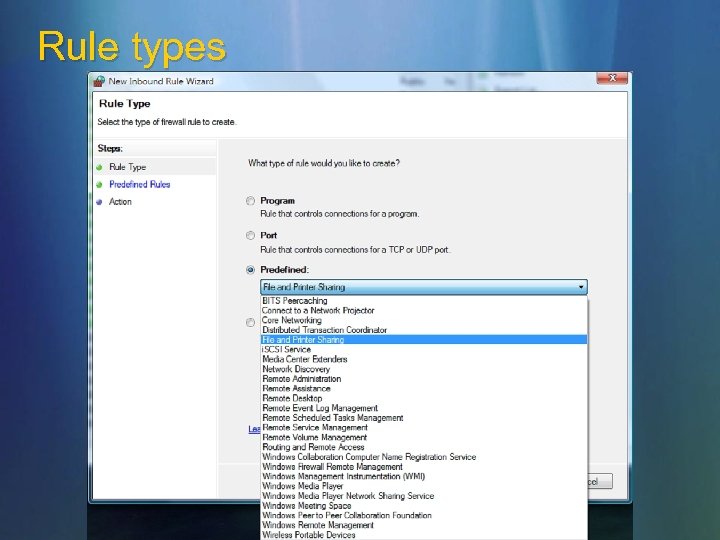Viewport: 720px width, 540px height.
Task: Click the green bullet beside Rule Type step
Action: tap(99, 167)
